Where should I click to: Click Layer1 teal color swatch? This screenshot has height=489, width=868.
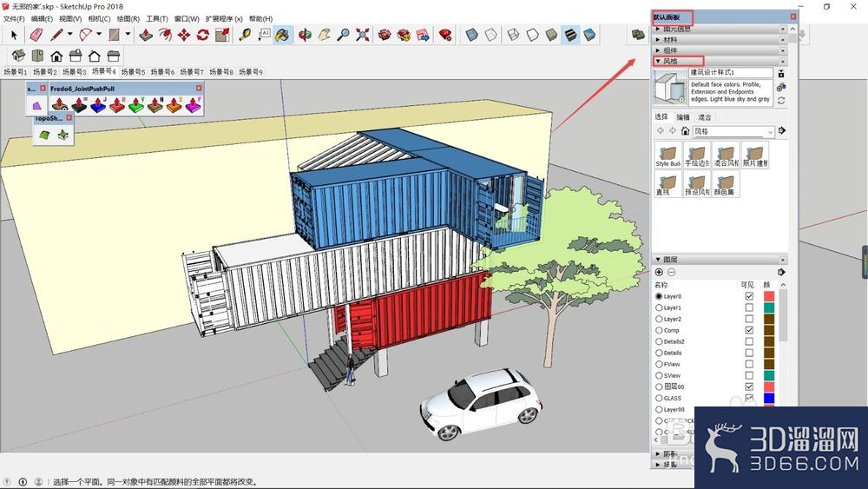click(x=769, y=307)
